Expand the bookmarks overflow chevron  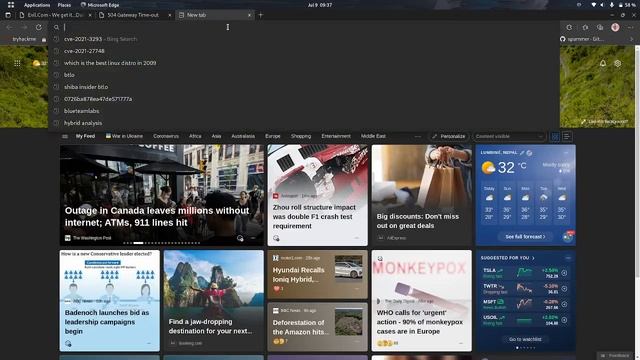point(631,39)
